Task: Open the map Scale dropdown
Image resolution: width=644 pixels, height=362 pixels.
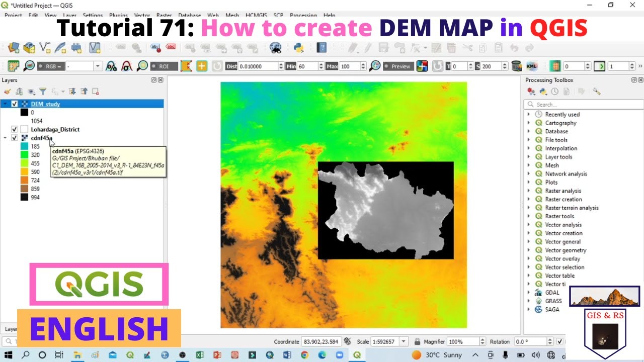Action: click(x=404, y=341)
